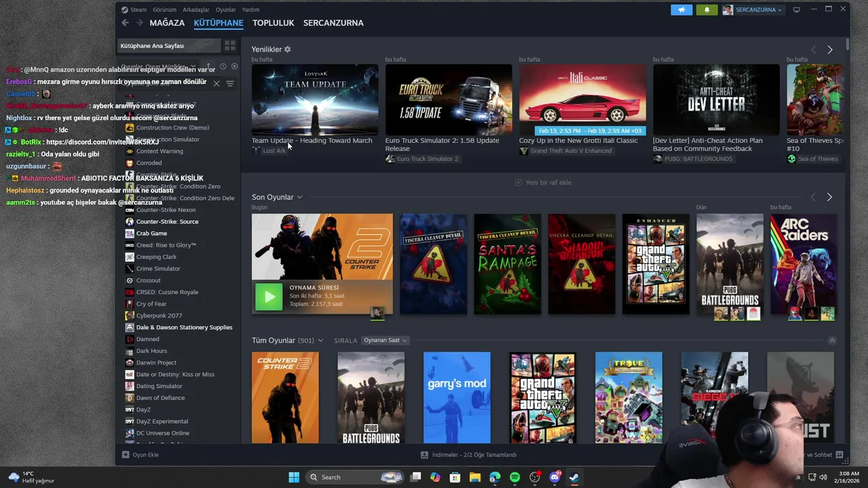The image size is (868, 488).
Task: Click Crab Game icon in library list
Action: tap(130, 233)
